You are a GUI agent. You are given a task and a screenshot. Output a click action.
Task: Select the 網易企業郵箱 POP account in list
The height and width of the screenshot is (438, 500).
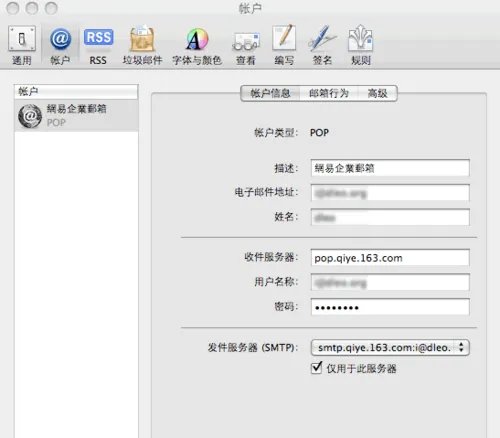pyautogui.click(x=76, y=116)
